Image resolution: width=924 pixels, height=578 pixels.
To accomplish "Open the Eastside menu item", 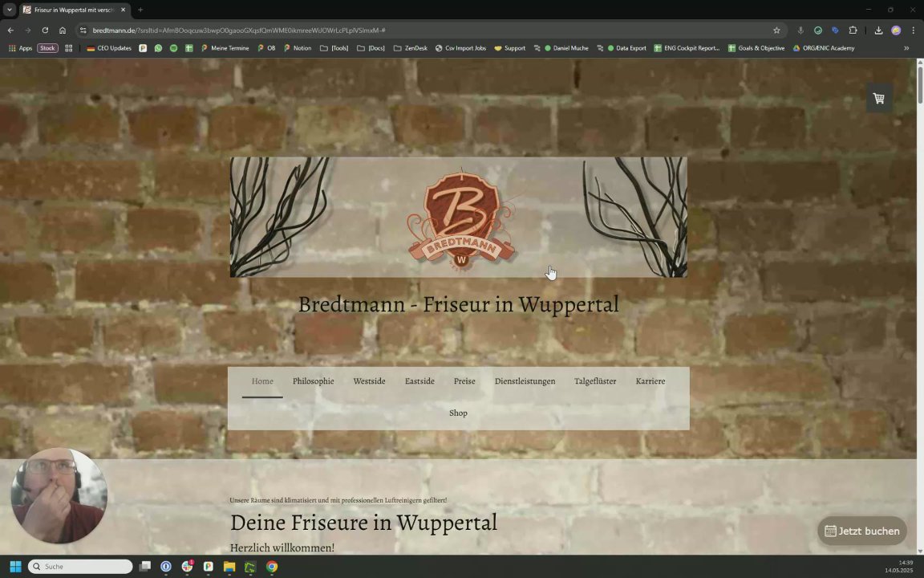I will tap(419, 381).
